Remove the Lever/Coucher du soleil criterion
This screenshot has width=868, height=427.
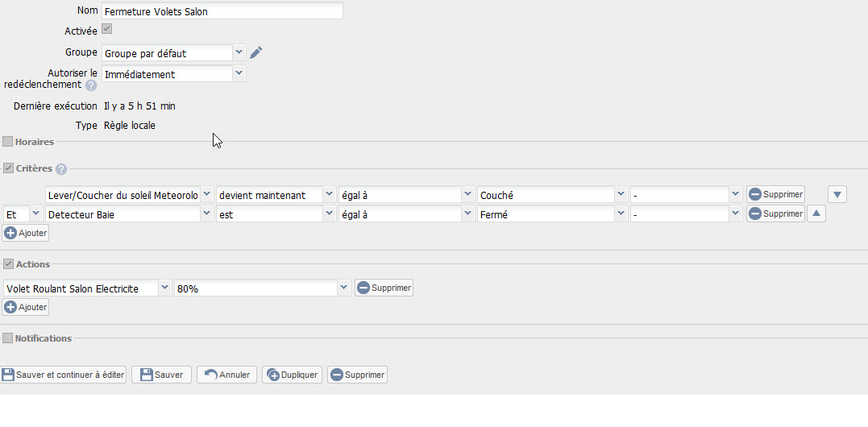pos(775,194)
